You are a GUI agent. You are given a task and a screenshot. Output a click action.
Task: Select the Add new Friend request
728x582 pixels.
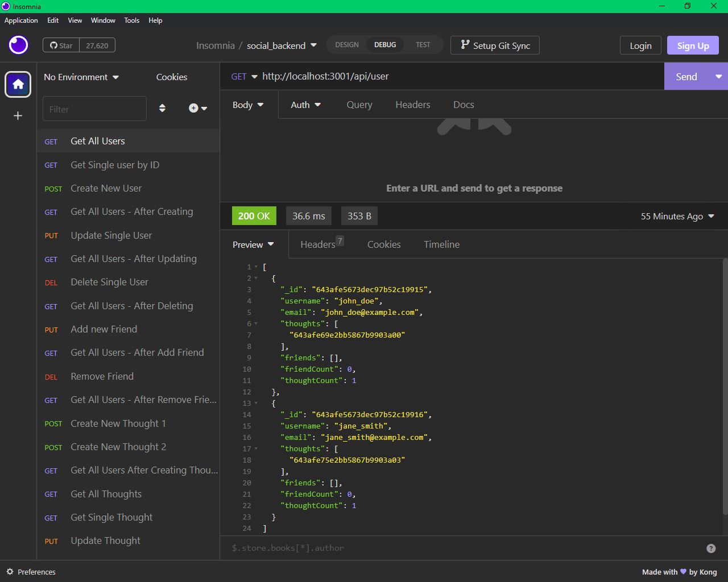(x=129, y=329)
